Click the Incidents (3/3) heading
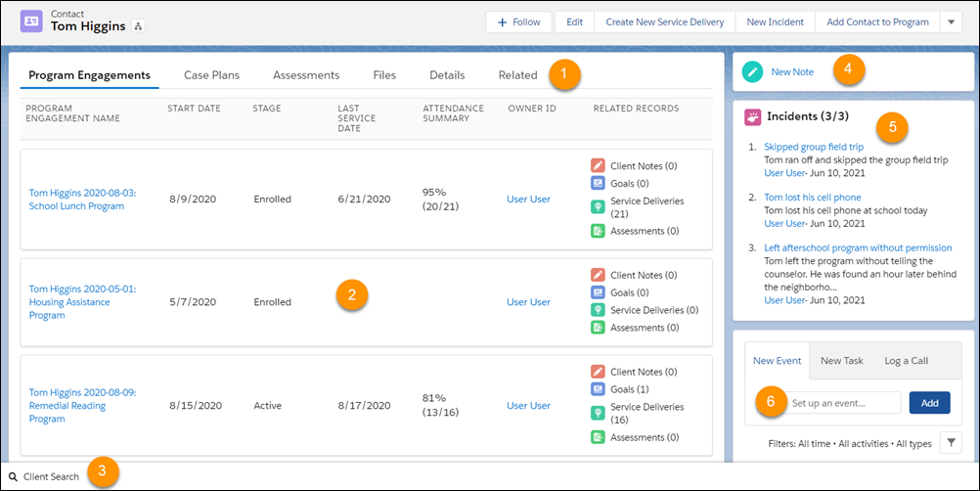This screenshot has height=491, width=980. click(x=808, y=116)
